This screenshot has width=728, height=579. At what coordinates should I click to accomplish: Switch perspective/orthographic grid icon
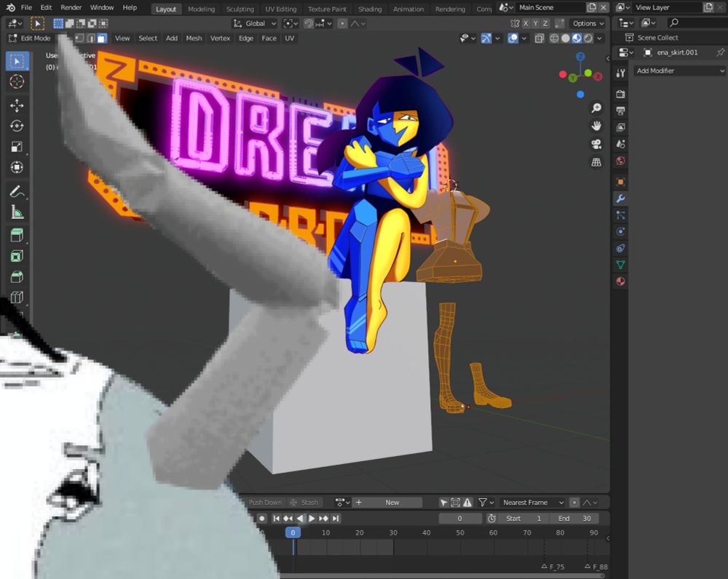click(x=596, y=162)
